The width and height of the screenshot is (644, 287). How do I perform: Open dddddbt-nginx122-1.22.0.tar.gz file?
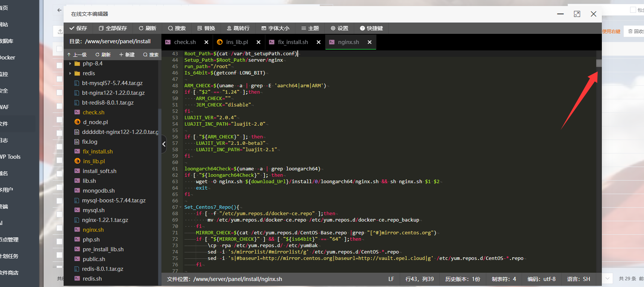click(120, 132)
